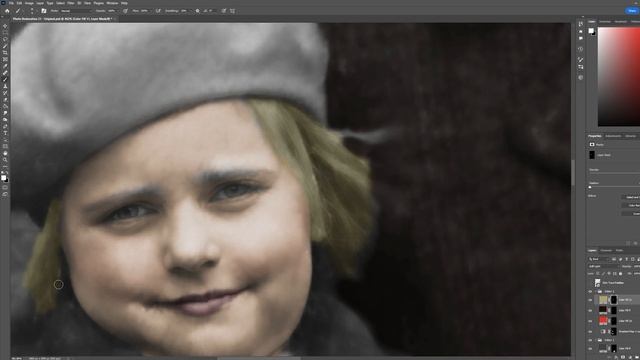Open the brush settings panel icon
The height and width of the screenshot is (360, 640).
click(44, 11)
